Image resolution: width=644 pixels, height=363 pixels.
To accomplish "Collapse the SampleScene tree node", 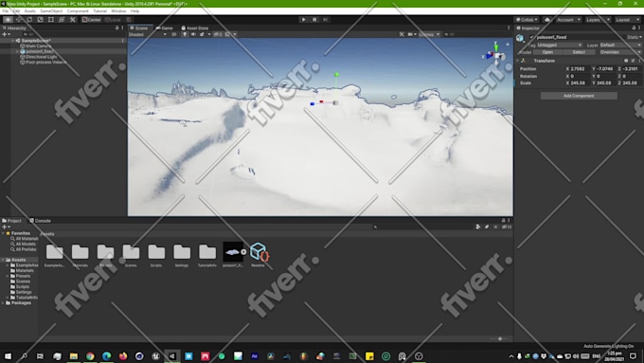I will click(12, 41).
